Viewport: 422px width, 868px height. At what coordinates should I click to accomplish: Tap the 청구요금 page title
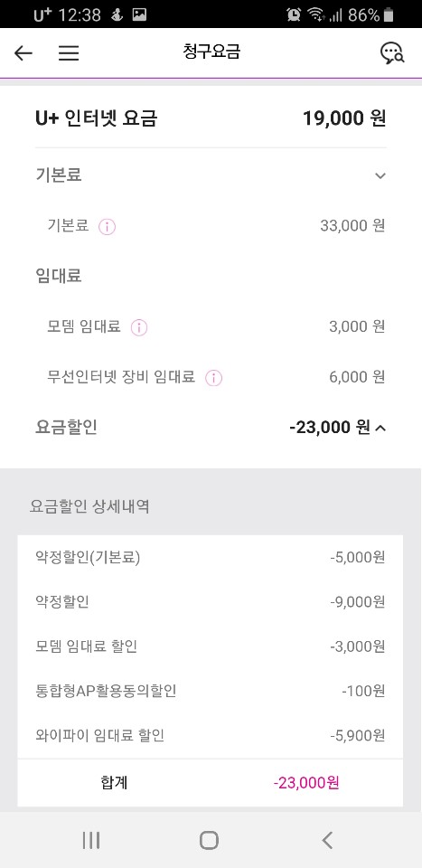click(x=211, y=52)
